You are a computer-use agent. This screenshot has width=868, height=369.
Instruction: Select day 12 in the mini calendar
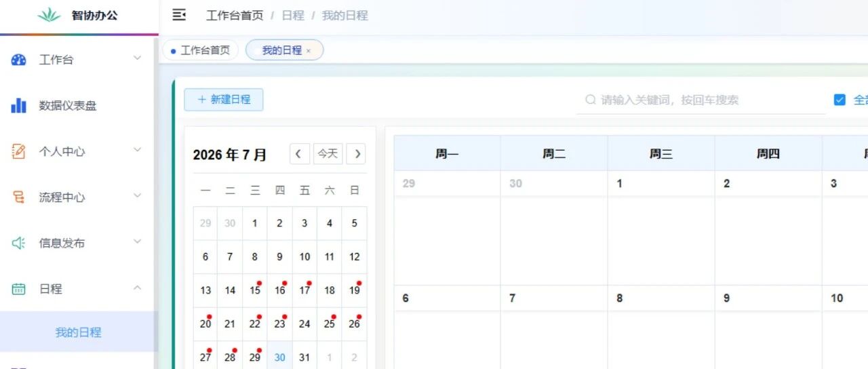pyautogui.click(x=355, y=257)
